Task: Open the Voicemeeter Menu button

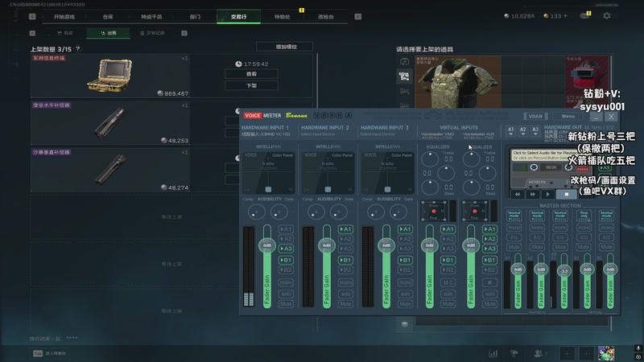Action: click(x=568, y=116)
